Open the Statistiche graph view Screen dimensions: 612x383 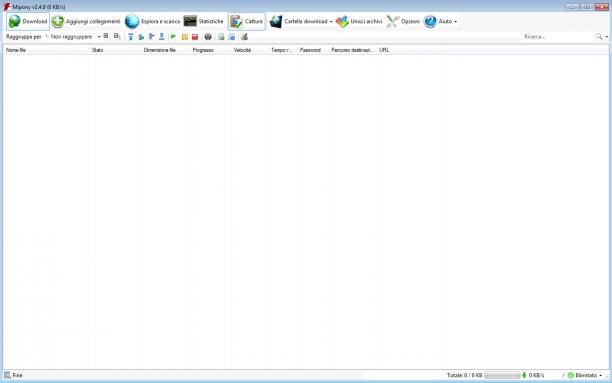[x=203, y=21]
